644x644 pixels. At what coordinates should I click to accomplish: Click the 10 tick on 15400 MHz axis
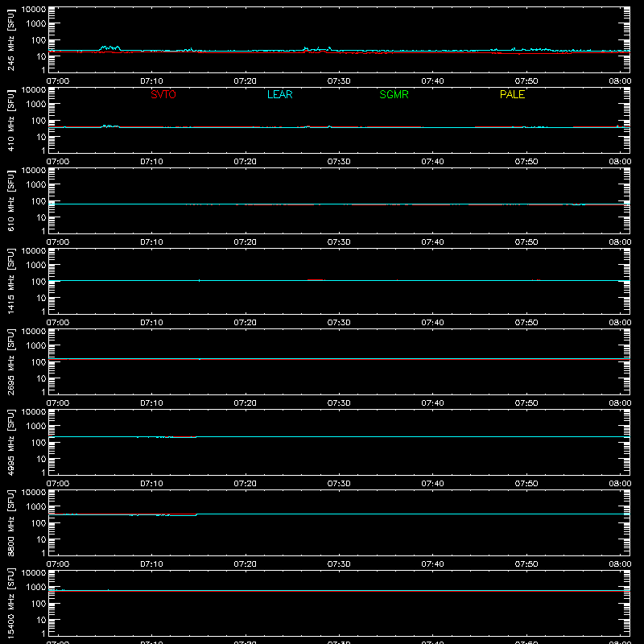[42, 620]
